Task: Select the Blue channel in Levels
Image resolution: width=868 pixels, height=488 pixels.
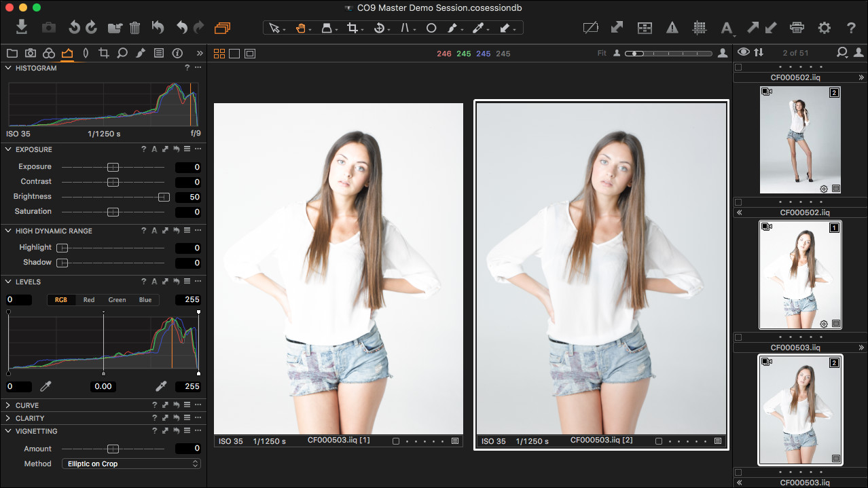Action: 145,299
